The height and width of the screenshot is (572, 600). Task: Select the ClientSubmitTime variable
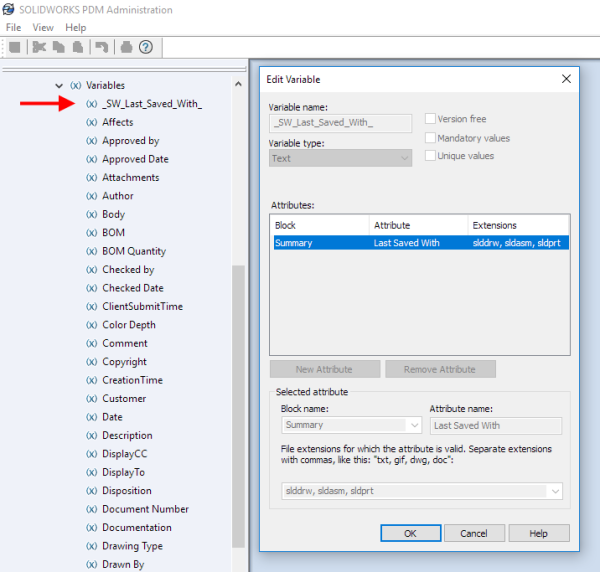(142, 306)
